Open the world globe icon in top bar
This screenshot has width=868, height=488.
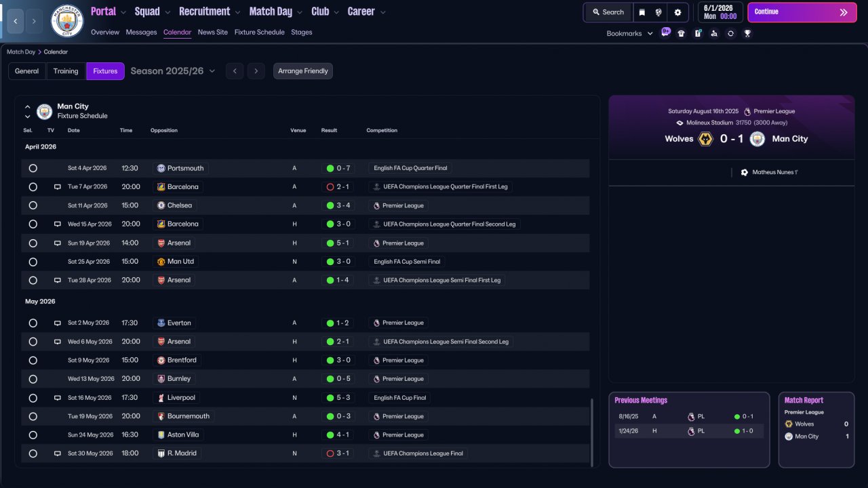pos(658,12)
